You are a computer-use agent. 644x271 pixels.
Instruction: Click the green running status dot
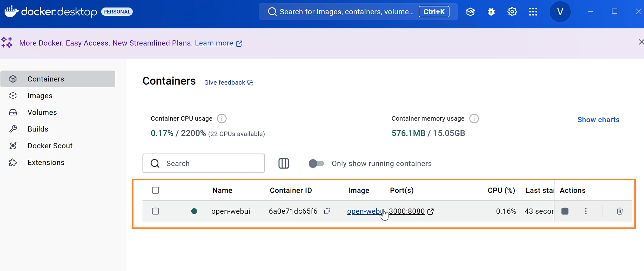click(x=194, y=211)
